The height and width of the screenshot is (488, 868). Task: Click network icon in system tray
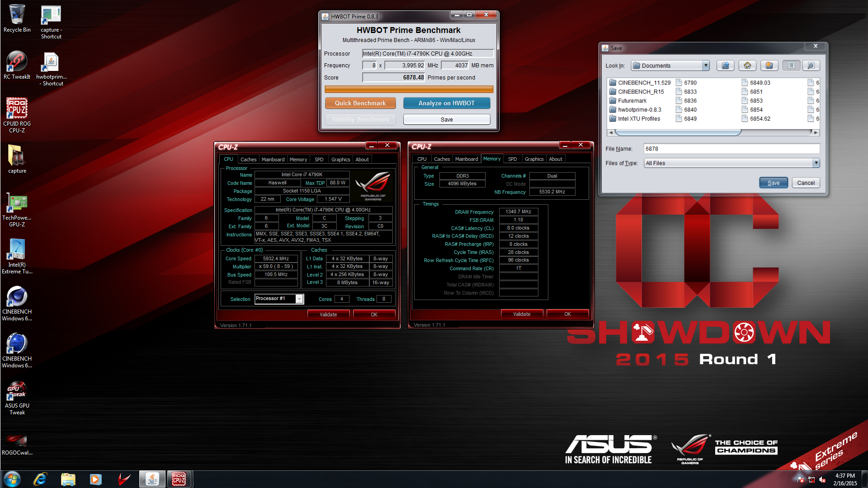tap(811, 479)
